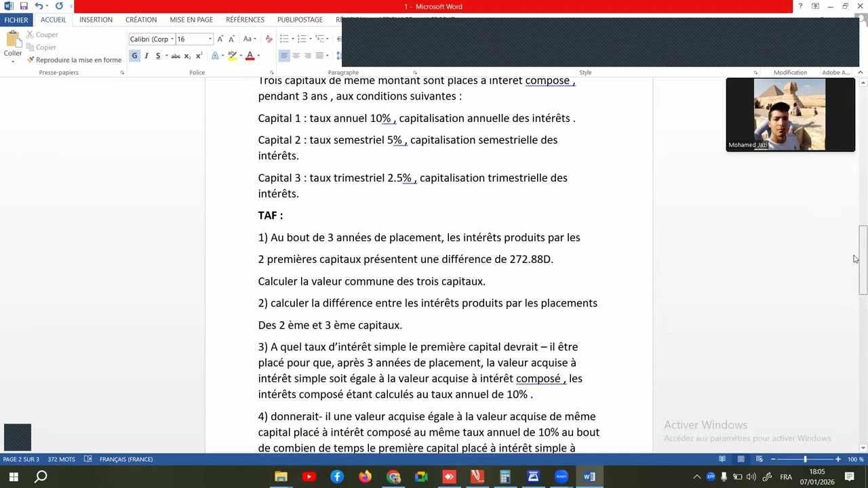Toggle strikethrough abc formatting
This screenshot has width=868, height=488.
pyautogui.click(x=176, y=56)
